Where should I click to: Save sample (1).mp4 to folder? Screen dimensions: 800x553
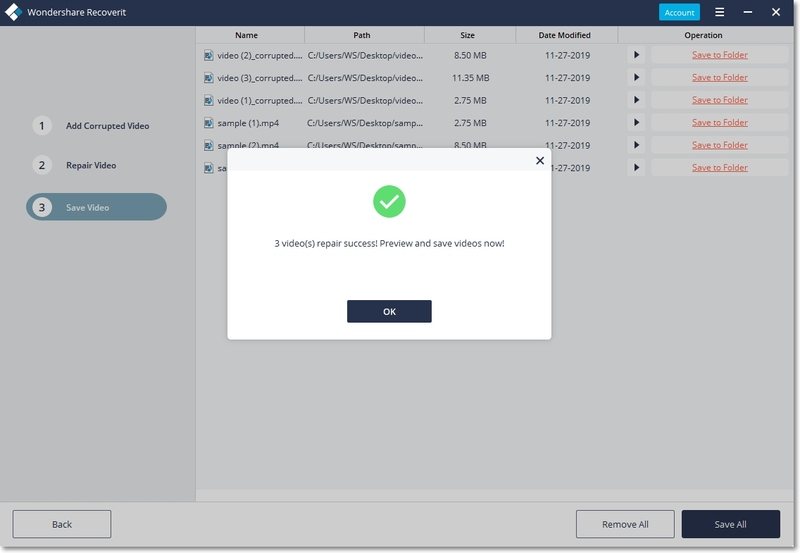tap(719, 123)
